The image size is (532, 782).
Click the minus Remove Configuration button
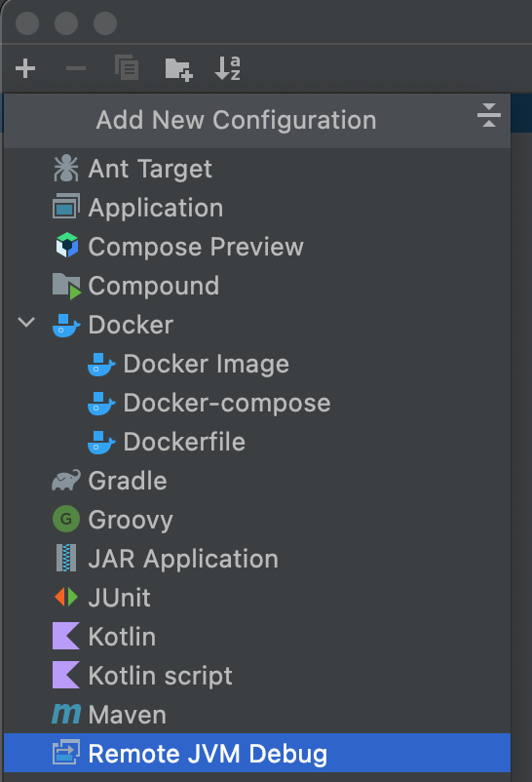[x=76, y=68]
